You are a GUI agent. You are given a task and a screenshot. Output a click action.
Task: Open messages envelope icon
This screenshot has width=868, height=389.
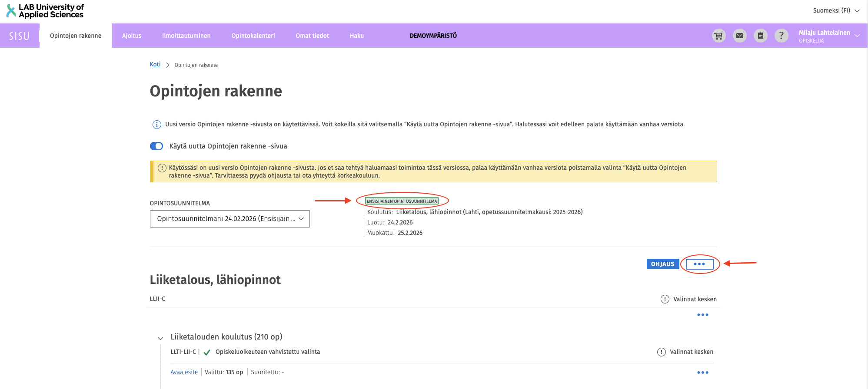click(x=739, y=36)
